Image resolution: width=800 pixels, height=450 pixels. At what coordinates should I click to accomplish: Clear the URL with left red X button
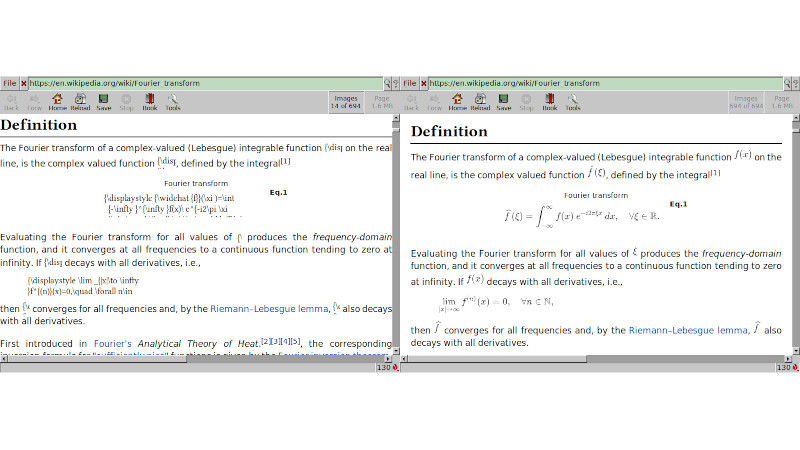(x=24, y=83)
